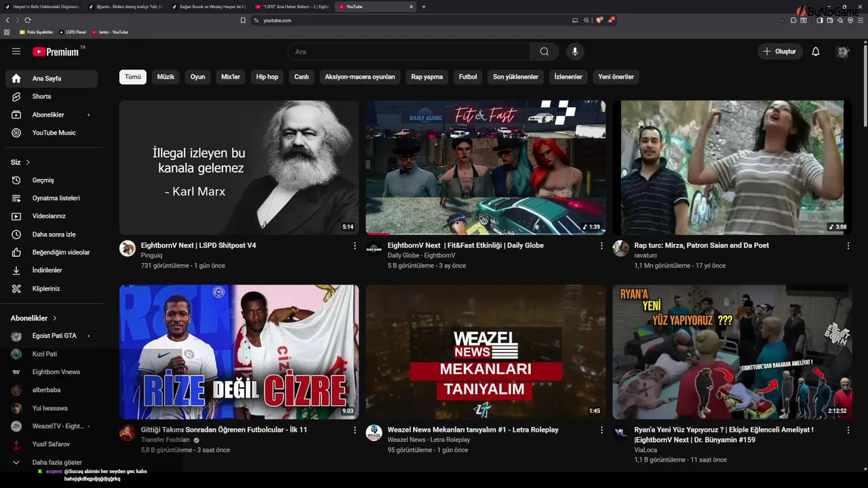Open the Karl Marx LSPD Shitpost thumbnail
This screenshot has width=868, height=488.
[x=239, y=167]
